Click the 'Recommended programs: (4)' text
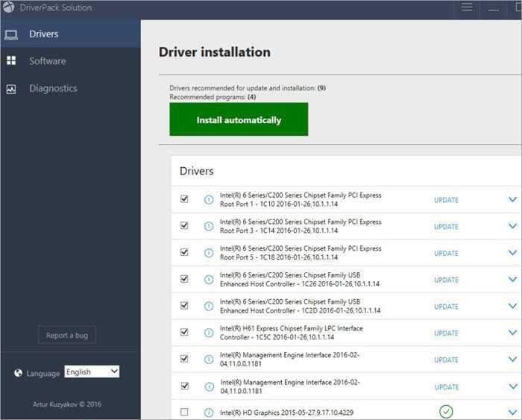The height and width of the screenshot is (420, 522). pos(213,97)
